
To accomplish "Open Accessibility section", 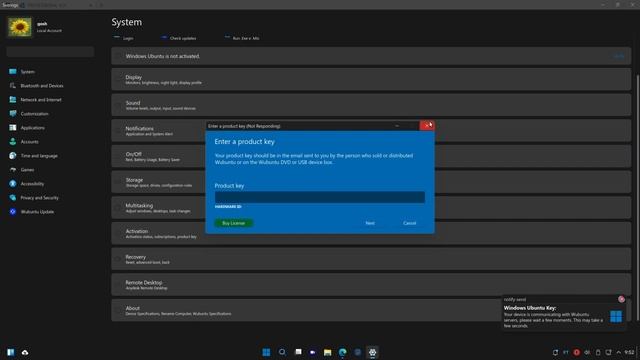I will tap(27, 184).
